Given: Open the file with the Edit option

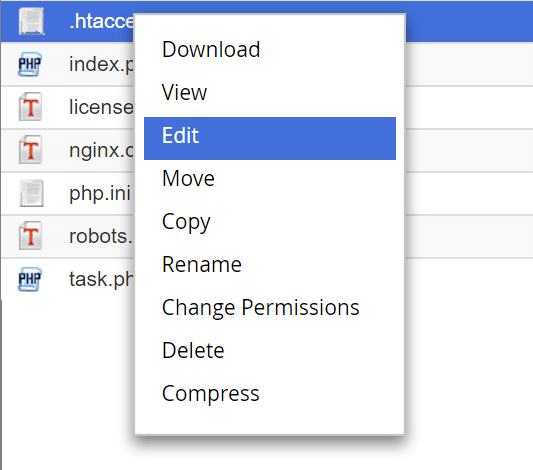Looking at the screenshot, I should pyautogui.click(x=270, y=138).
